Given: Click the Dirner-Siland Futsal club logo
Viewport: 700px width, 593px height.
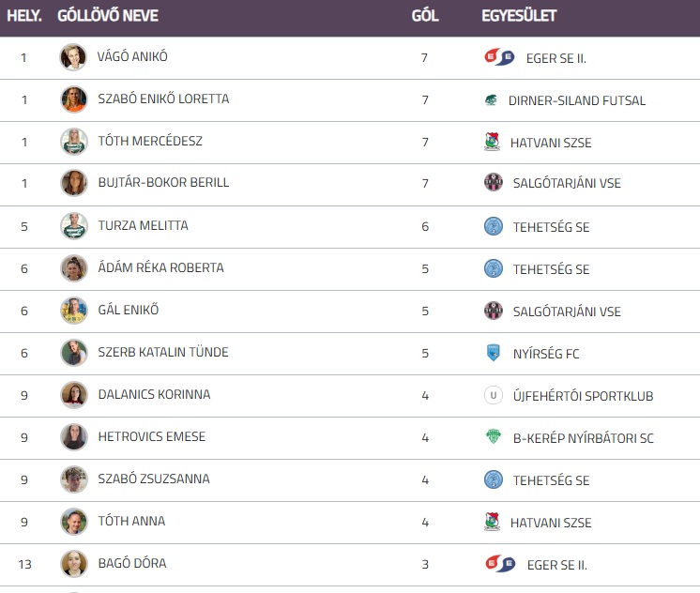Looking at the screenshot, I should pyautogui.click(x=492, y=100).
